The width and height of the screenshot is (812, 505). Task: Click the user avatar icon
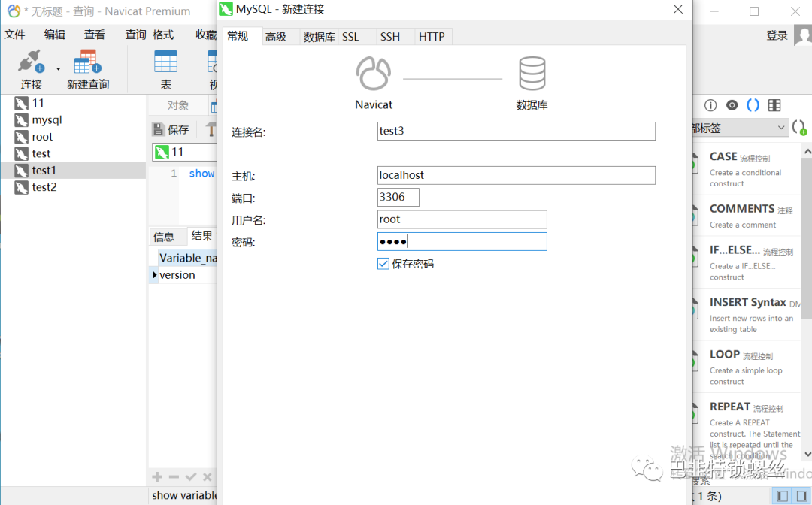tap(803, 36)
